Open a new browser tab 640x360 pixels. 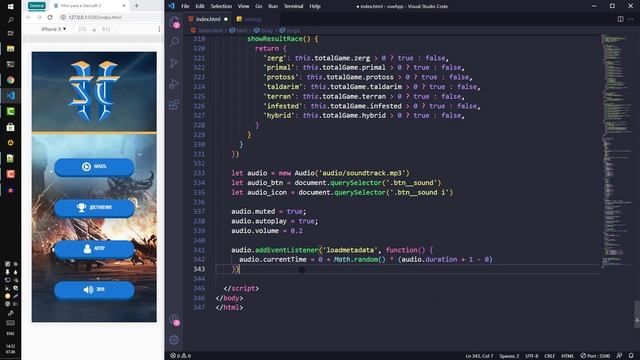click(136, 6)
